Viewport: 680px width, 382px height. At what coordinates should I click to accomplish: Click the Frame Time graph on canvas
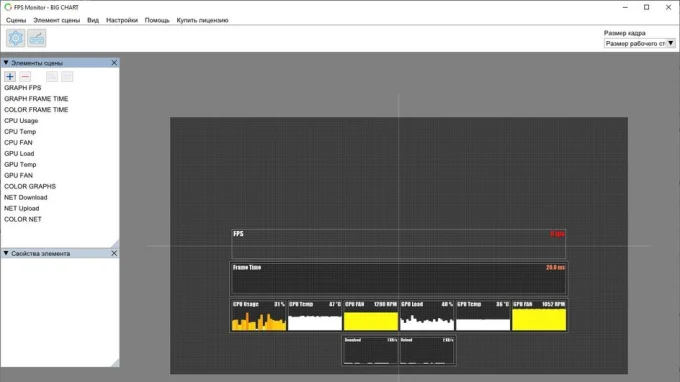(398, 278)
